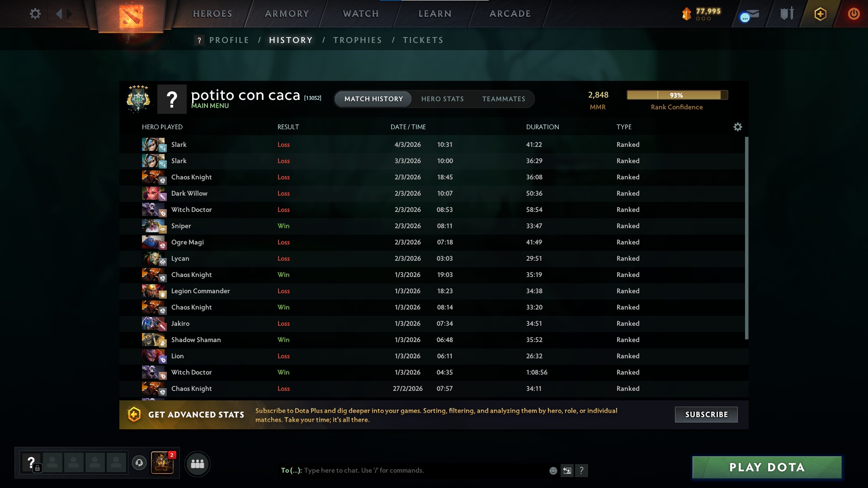Click the chat channel icon beside the emoticon
Screen dimensions: 868x488
(x=567, y=471)
